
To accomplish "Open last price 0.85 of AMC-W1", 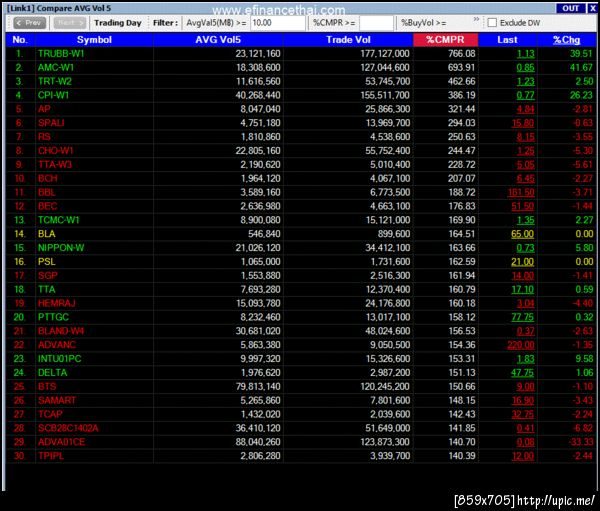I will tap(525, 68).
